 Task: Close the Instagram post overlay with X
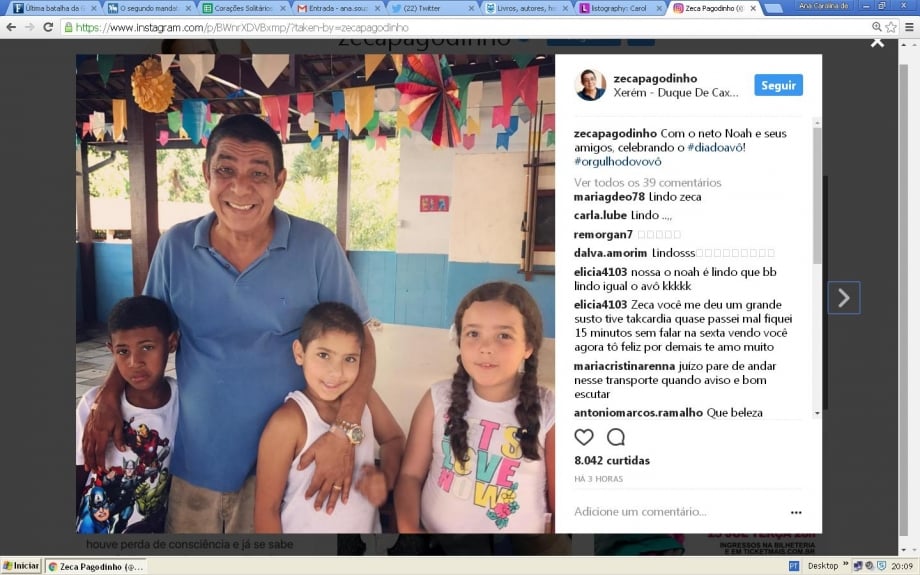coord(877,43)
